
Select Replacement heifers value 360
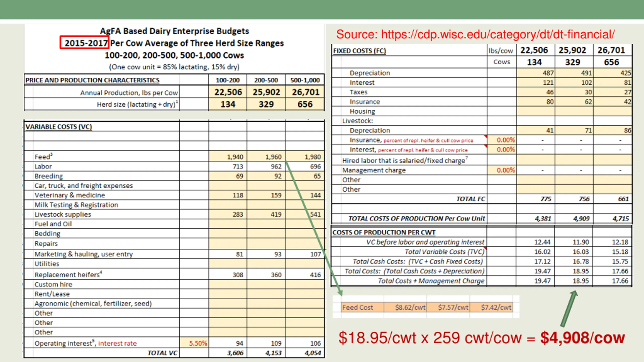[x=276, y=275]
